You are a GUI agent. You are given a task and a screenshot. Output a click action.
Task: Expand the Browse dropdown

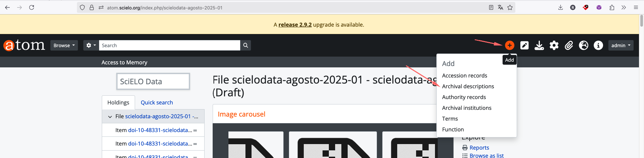pyautogui.click(x=64, y=45)
